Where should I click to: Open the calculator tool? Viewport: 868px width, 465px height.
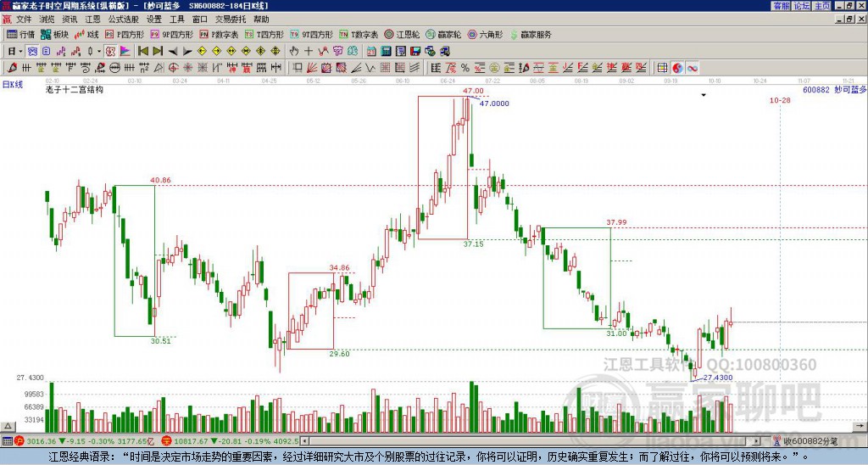tap(386, 52)
